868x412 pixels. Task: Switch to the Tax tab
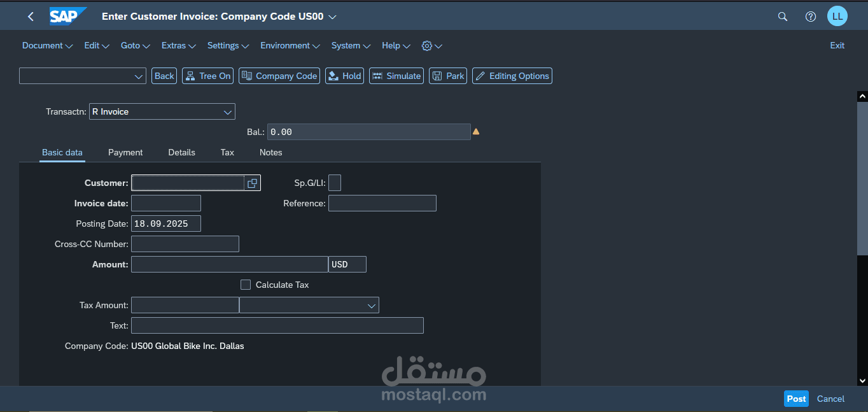pos(227,153)
